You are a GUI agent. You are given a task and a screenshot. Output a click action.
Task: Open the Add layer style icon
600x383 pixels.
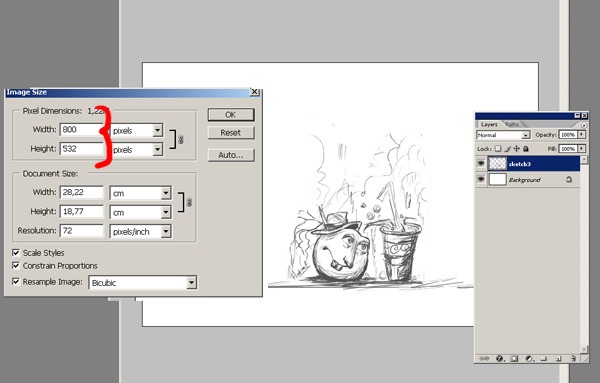click(x=500, y=359)
